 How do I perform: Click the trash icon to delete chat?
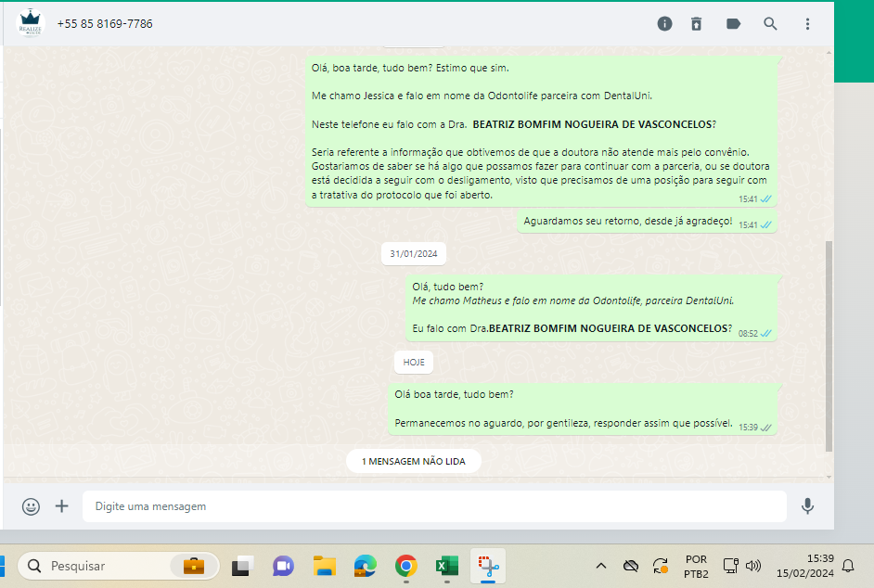[x=697, y=24]
